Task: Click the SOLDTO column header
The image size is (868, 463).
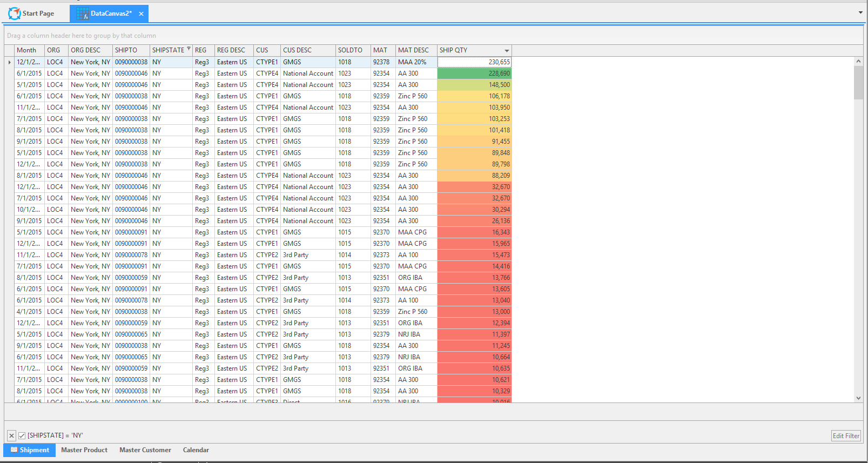Action: [353, 50]
